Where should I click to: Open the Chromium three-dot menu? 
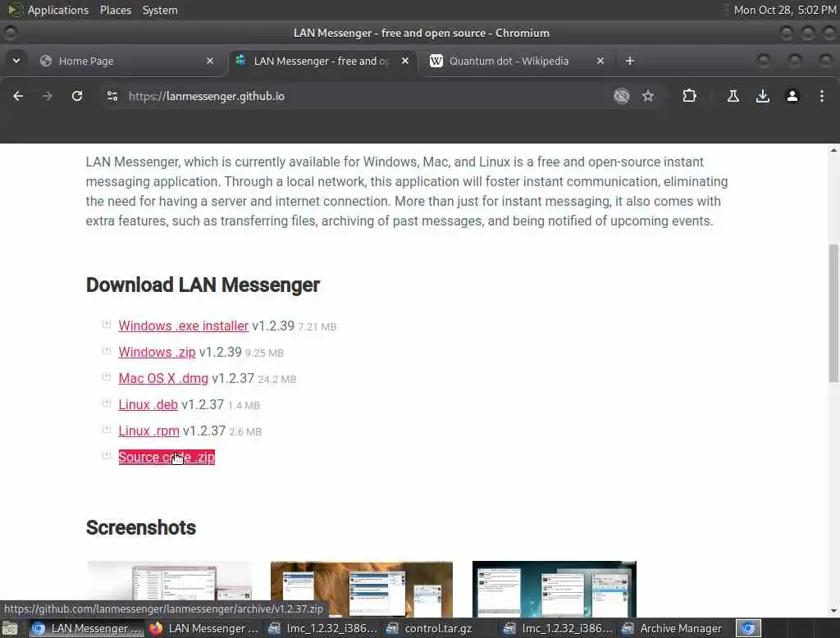click(822, 96)
